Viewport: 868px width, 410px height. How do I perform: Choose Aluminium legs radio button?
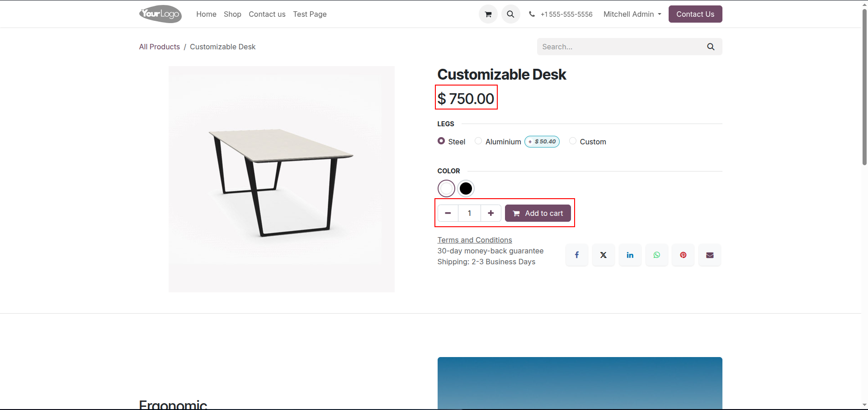(x=478, y=141)
